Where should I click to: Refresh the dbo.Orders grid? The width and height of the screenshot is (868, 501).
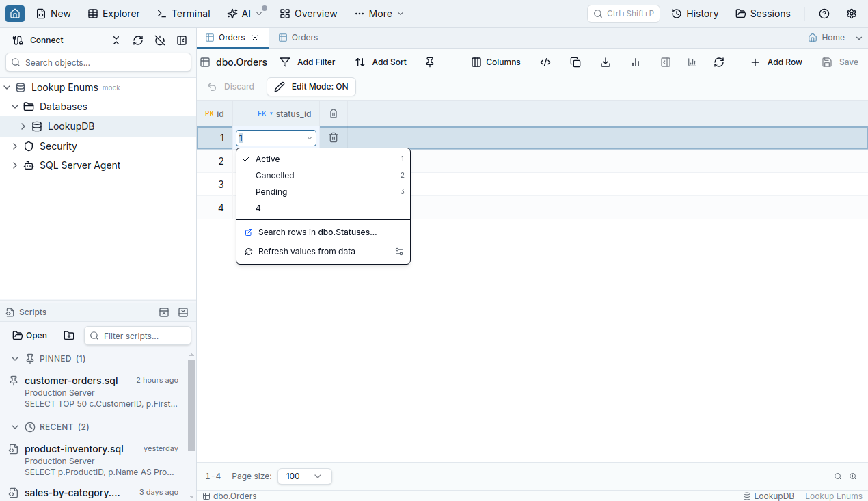(x=719, y=62)
